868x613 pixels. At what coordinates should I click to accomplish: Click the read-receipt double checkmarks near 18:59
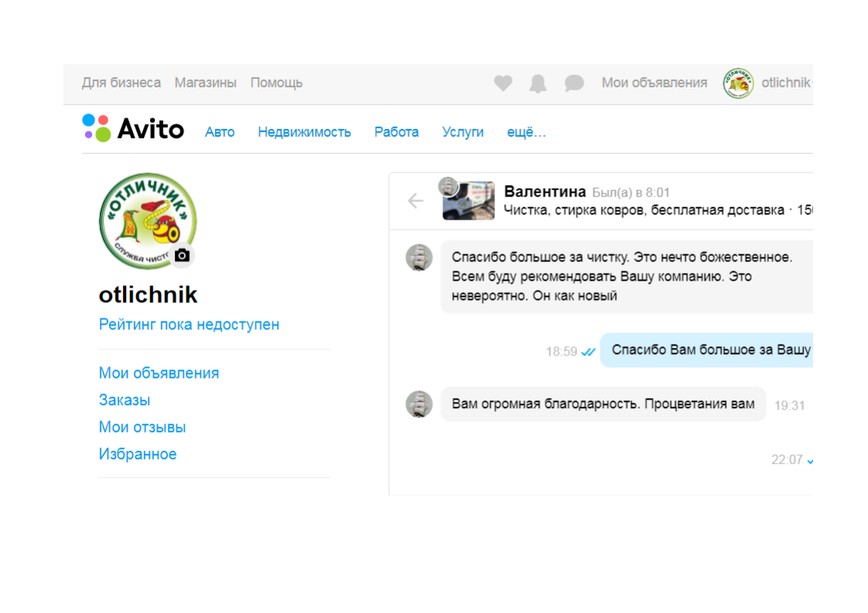pyautogui.click(x=588, y=350)
